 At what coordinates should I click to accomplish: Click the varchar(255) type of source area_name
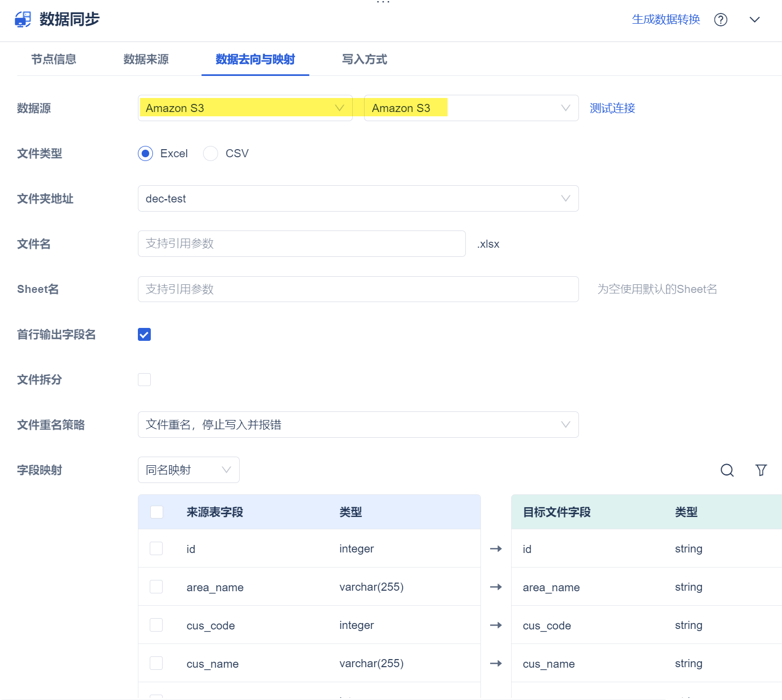372,587
